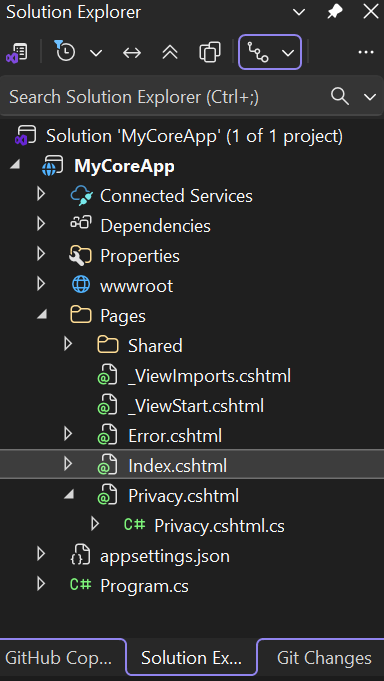Toggle Show All Files icon
The width and height of the screenshot is (384, 681).
(210, 53)
